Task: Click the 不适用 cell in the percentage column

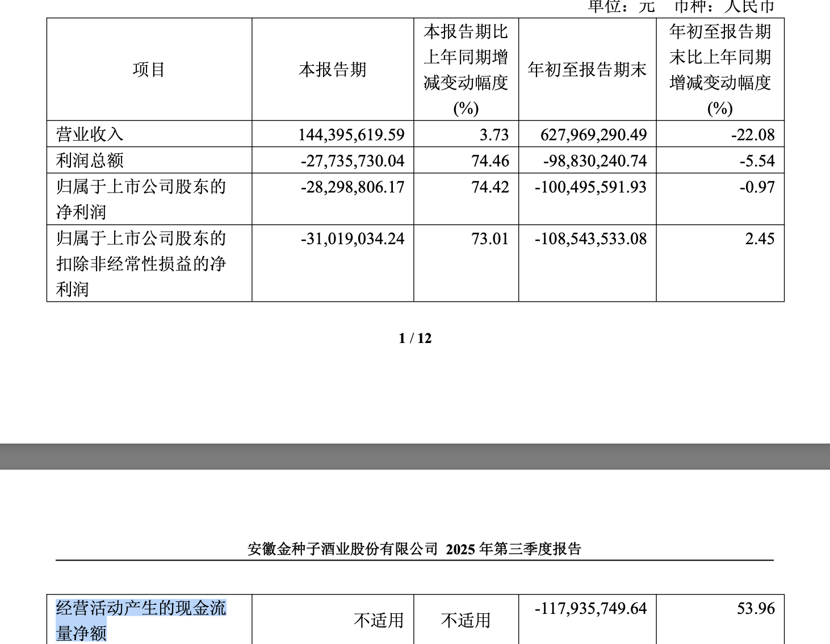Action: coord(466,620)
